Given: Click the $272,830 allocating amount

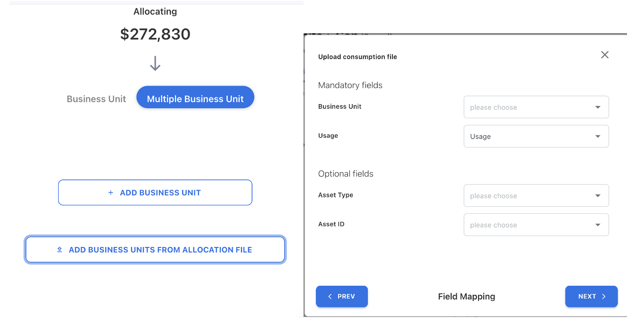Looking at the screenshot, I should 155,34.
